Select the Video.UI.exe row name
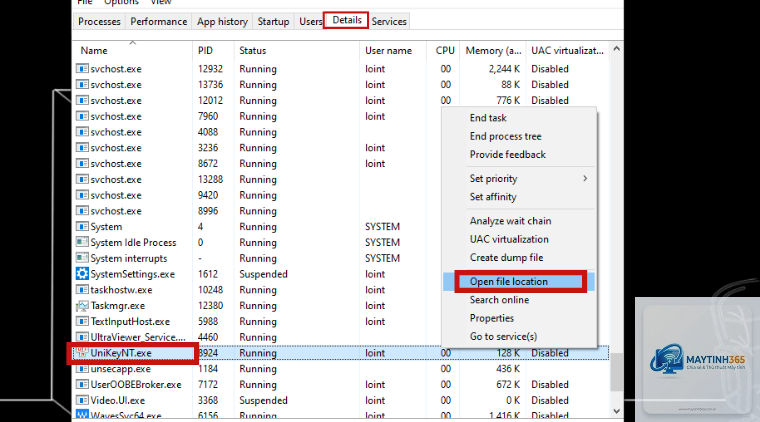 tap(117, 401)
